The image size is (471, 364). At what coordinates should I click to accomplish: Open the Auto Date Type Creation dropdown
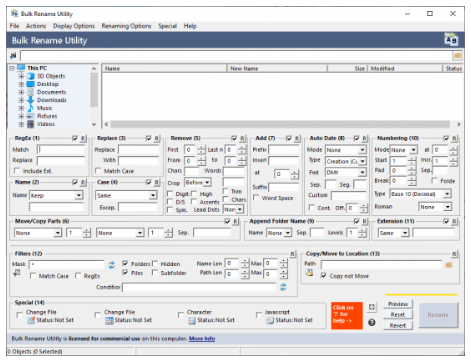click(362, 161)
